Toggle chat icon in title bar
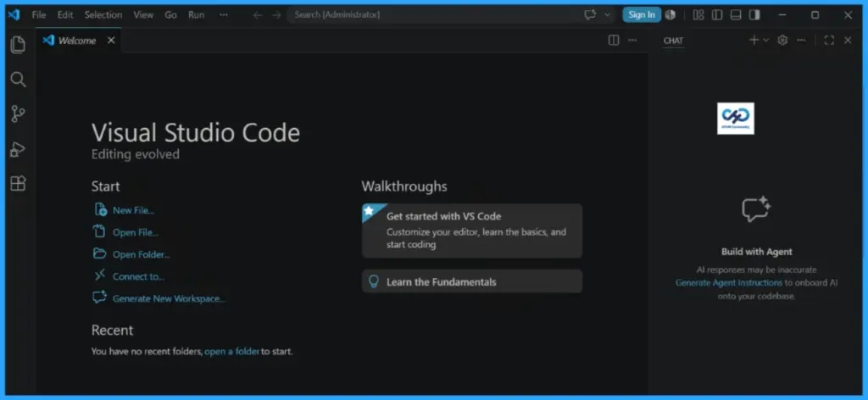 [x=590, y=15]
